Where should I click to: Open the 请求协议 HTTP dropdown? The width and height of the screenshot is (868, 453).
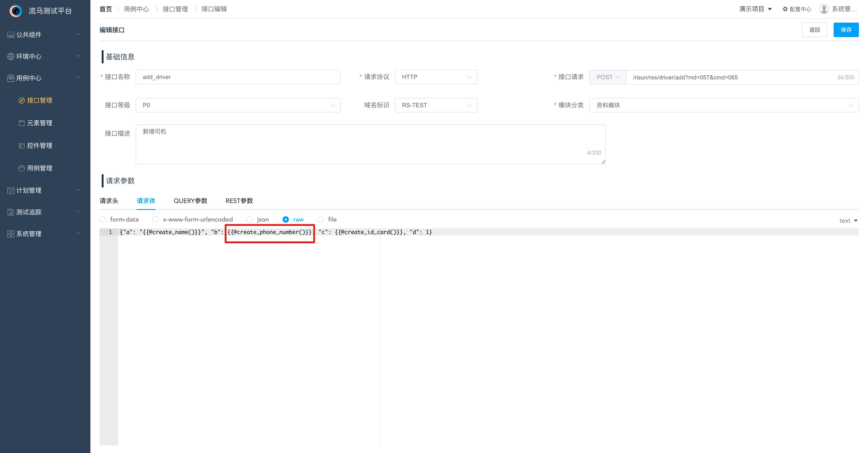(436, 77)
